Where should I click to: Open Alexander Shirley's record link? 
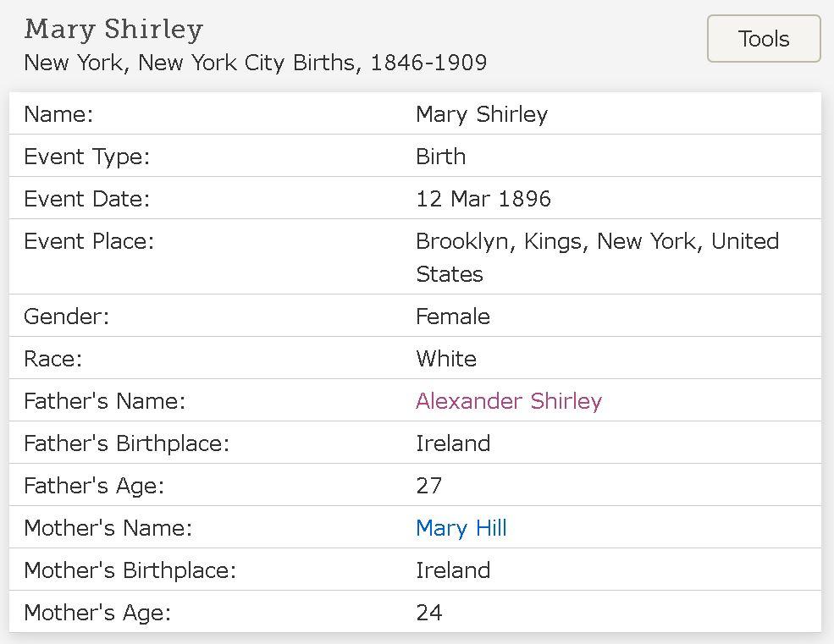pos(508,401)
